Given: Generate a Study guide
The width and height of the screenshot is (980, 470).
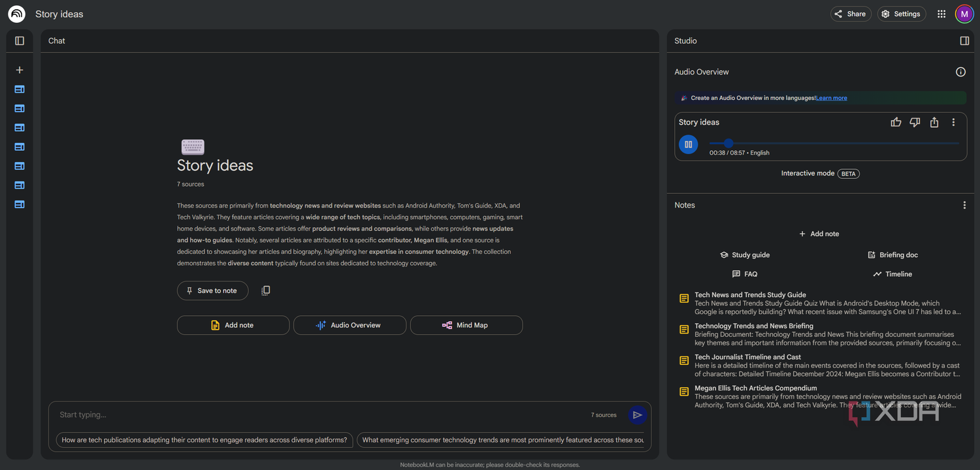Looking at the screenshot, I should (745, 255).
